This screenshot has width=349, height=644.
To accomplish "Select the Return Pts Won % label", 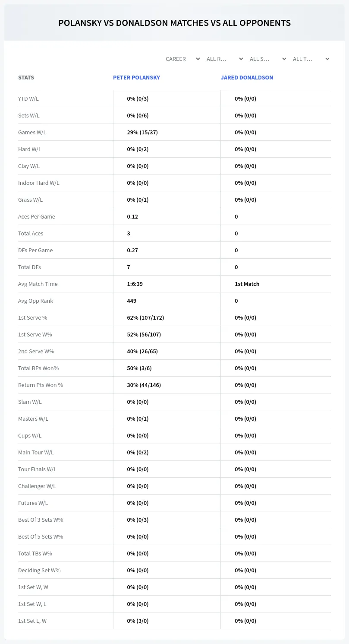I will pyautogui.click(x=41, y=385).
